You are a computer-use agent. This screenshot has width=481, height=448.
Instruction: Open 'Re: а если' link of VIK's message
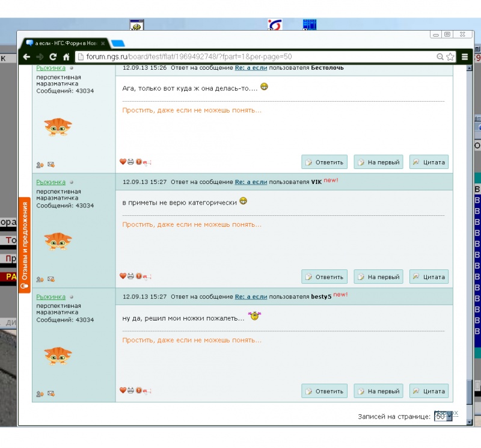point(251,182)
